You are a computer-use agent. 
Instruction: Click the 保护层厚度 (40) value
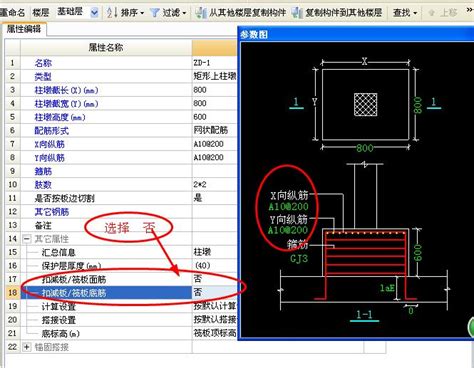[214, 266]
